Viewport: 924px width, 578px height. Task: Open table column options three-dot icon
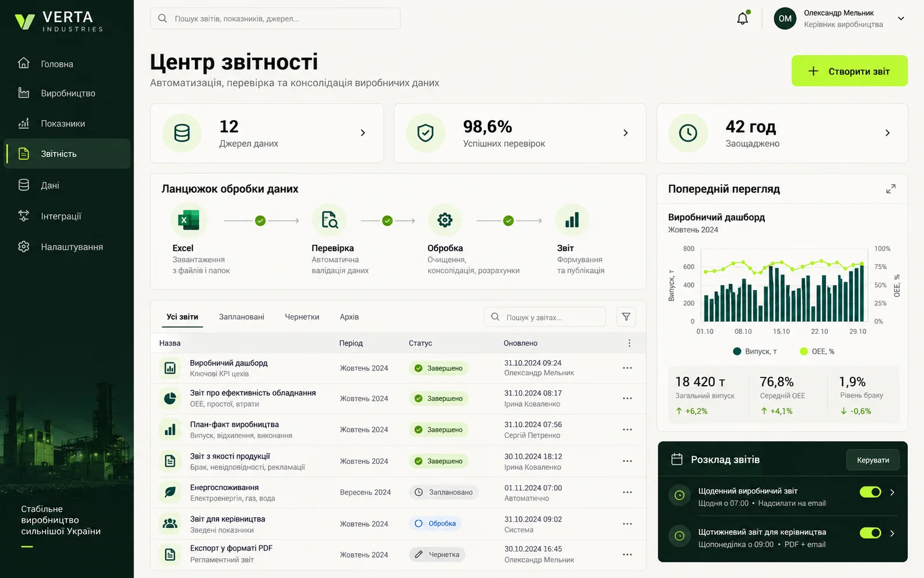629,343
